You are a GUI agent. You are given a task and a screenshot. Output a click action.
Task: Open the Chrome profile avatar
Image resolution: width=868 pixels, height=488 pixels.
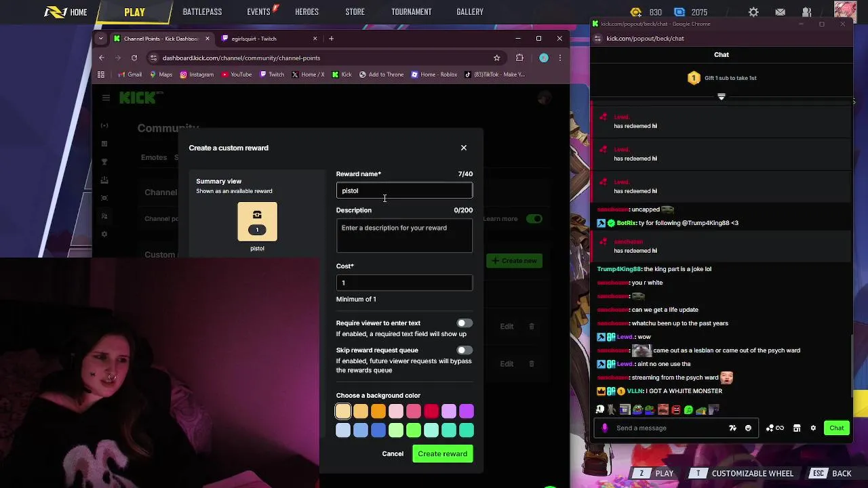[x=543, y=58]
